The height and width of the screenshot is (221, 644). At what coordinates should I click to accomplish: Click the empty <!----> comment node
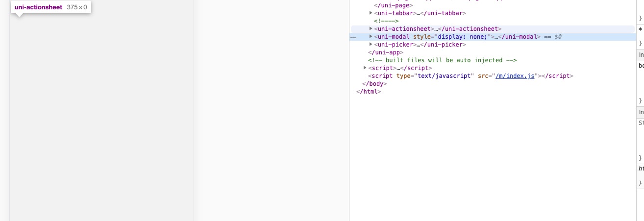coord(386,21)
